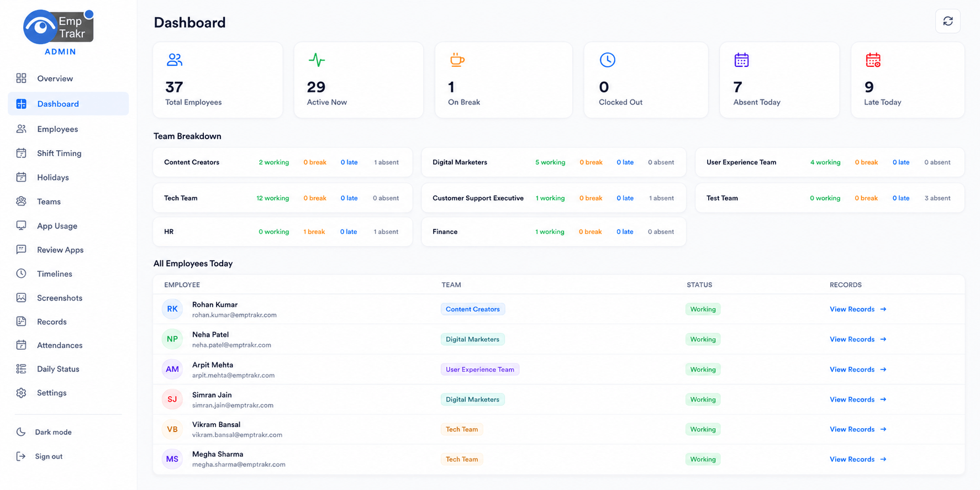Open App Usage in the sidebar
The width and height of the screenshot is (980, 490).
pyautogui.click(x=68, y=225)
